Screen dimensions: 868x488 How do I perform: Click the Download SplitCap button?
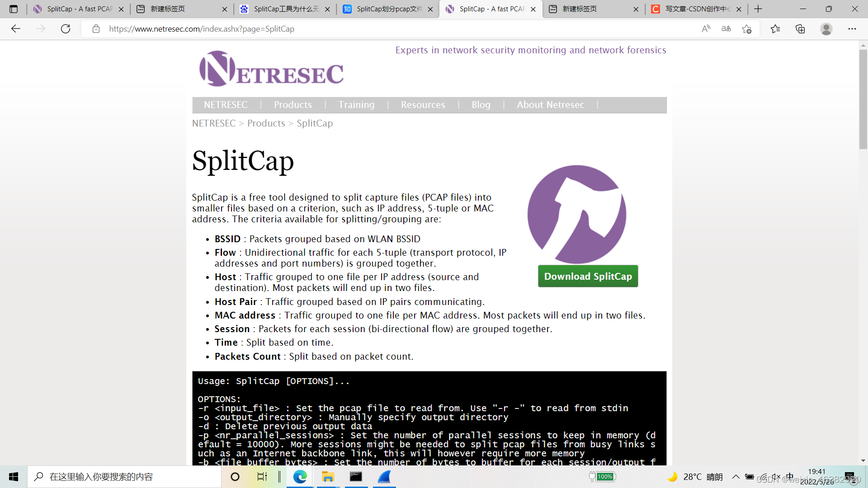(588, 276)
